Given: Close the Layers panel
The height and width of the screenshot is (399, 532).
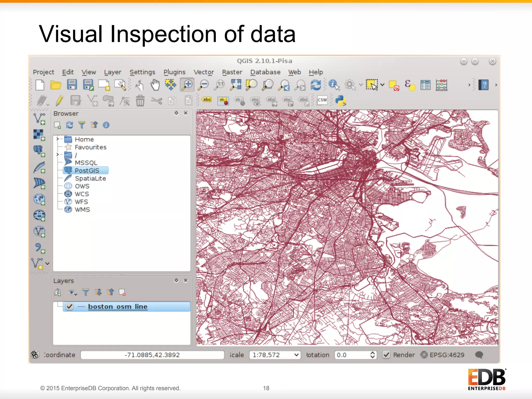Looking at the screenshot, I should pyautogui.click(x=186, y=280).
